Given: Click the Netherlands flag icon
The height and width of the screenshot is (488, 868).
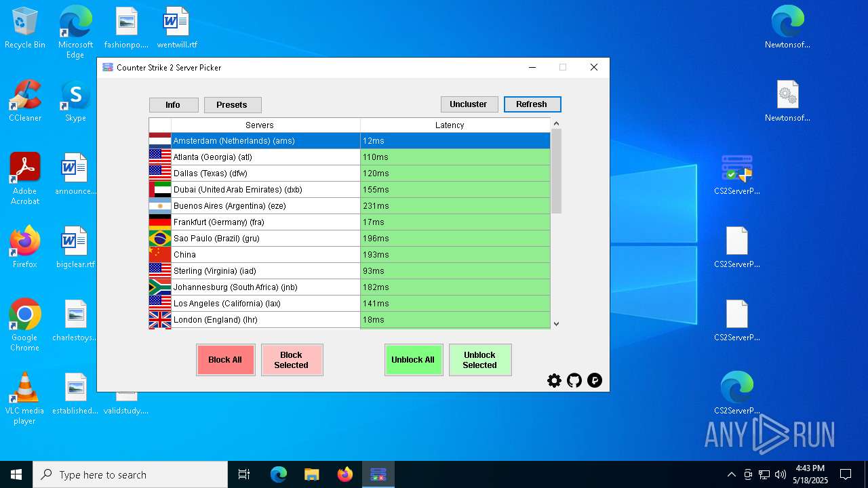Looking at the screenshot, I should (x=160, y=141).
